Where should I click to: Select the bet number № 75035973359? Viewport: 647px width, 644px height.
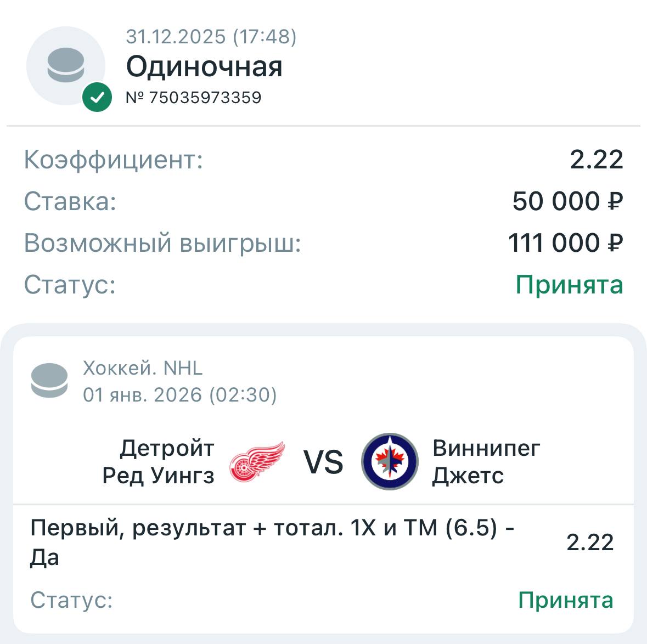click(x=194, y=98)
